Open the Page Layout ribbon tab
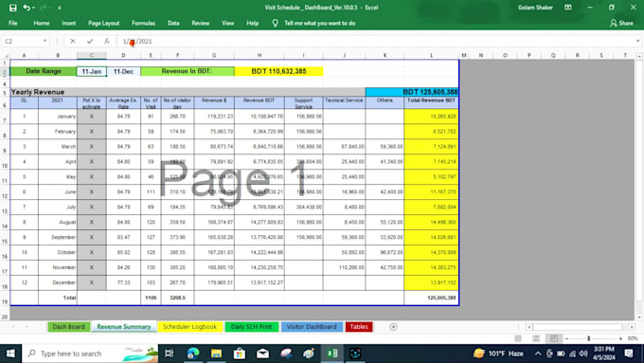Image resolution: width=644 pixels, height=363 pixels. coord(103,23)
